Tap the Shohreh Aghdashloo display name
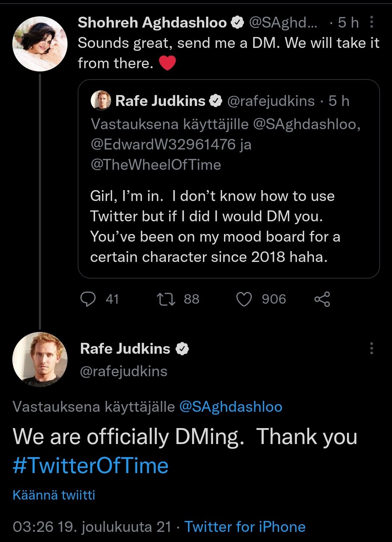Image resolution: width=392 pixels, height=542 pixels. click(x=152, y=22)
